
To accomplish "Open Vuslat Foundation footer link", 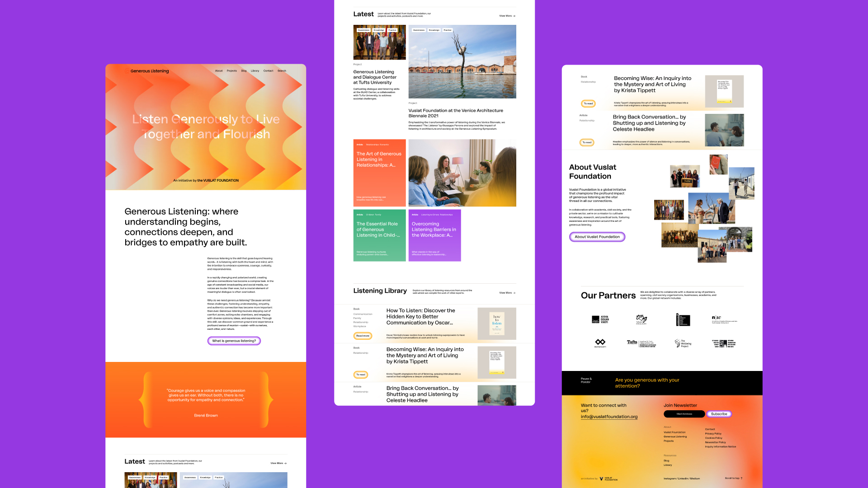I will coord(675,432).
